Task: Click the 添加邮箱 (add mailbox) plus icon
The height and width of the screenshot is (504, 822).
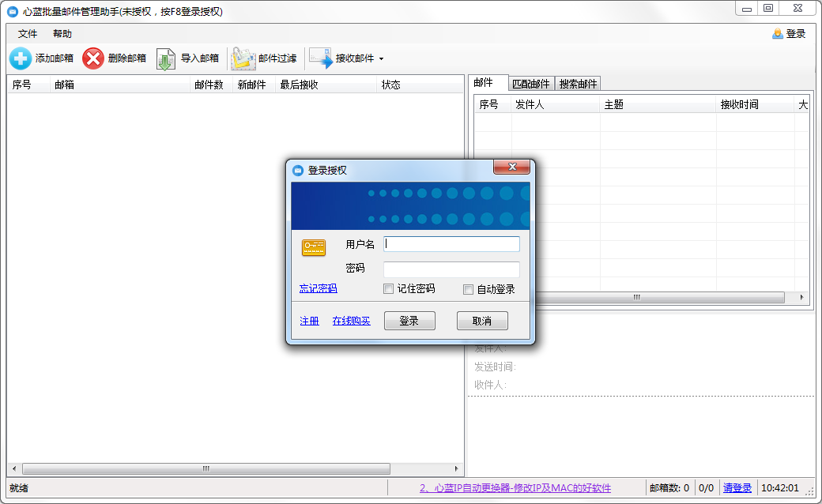Action: pos(21,58)
